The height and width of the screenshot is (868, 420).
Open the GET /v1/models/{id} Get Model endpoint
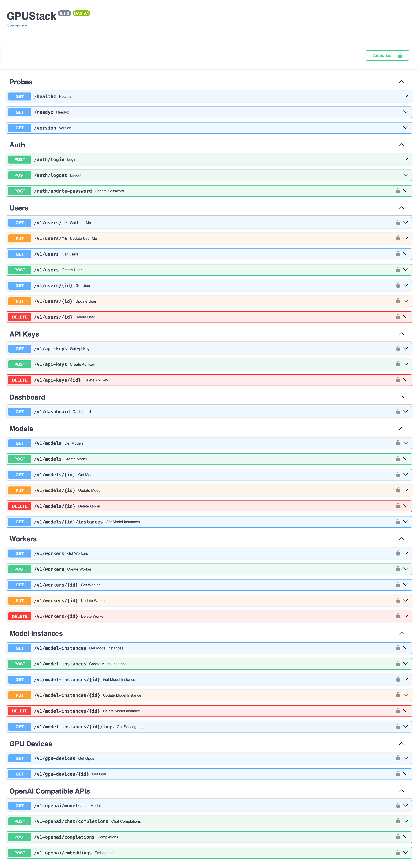click(x=209, y=474)
